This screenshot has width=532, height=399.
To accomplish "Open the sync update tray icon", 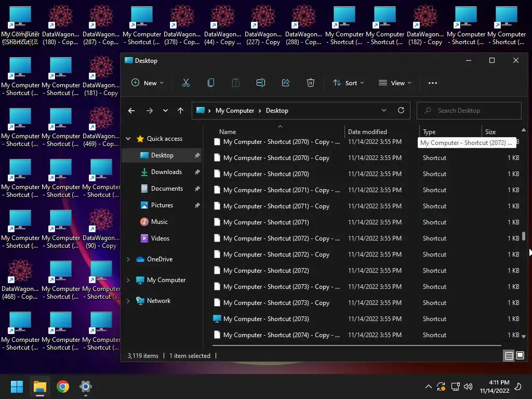I will click(441, 387).
